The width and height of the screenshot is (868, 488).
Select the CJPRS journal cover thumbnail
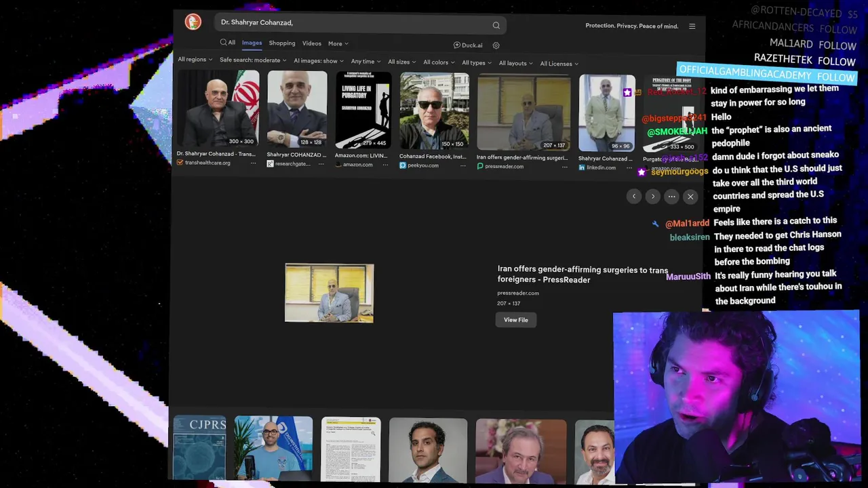[199, 447]
